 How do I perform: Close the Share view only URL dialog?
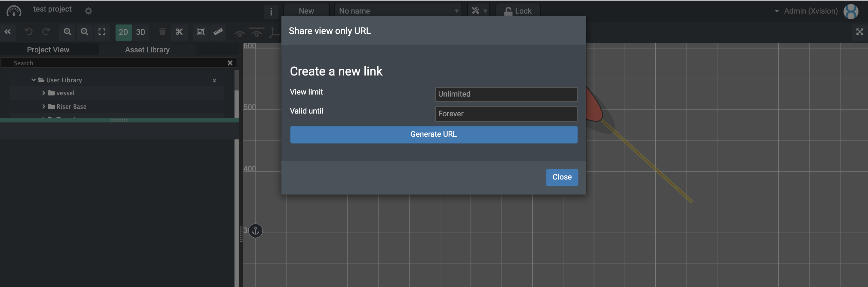point(561,177)
